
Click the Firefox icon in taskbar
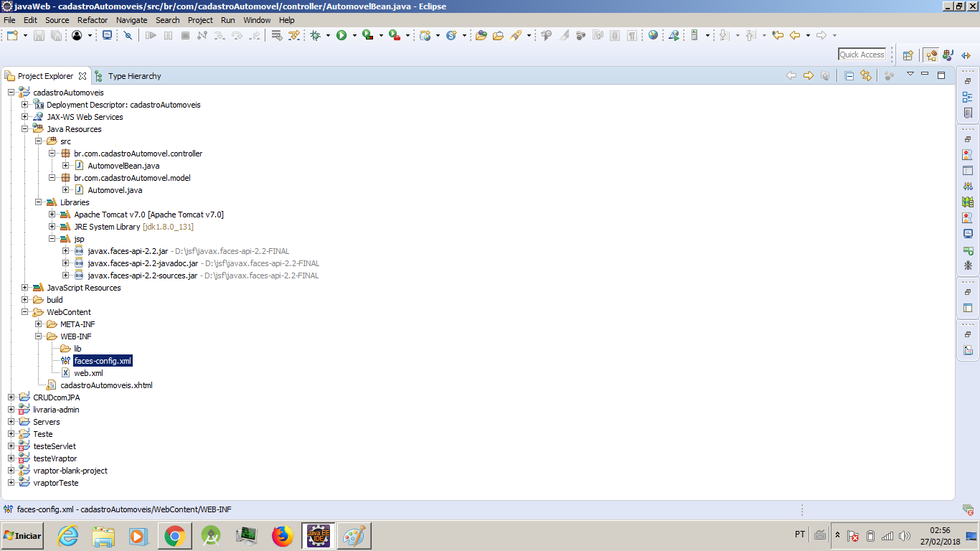coord(283,536)
